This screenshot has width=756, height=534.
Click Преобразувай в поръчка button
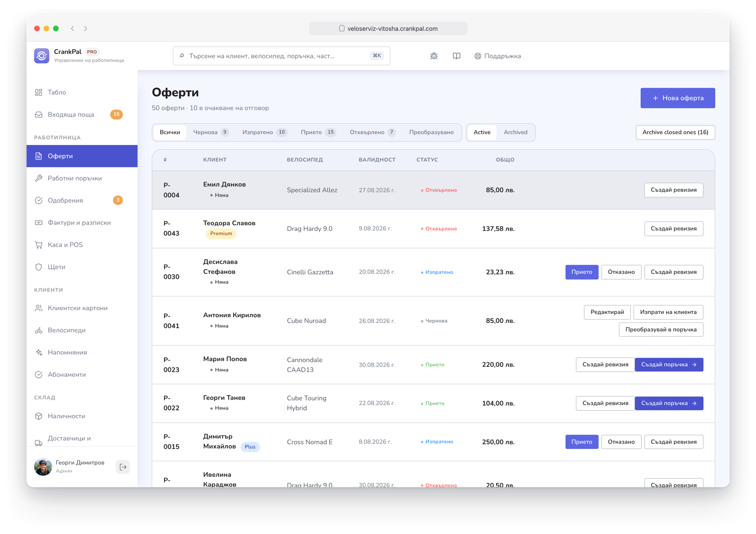click(661, 330)
